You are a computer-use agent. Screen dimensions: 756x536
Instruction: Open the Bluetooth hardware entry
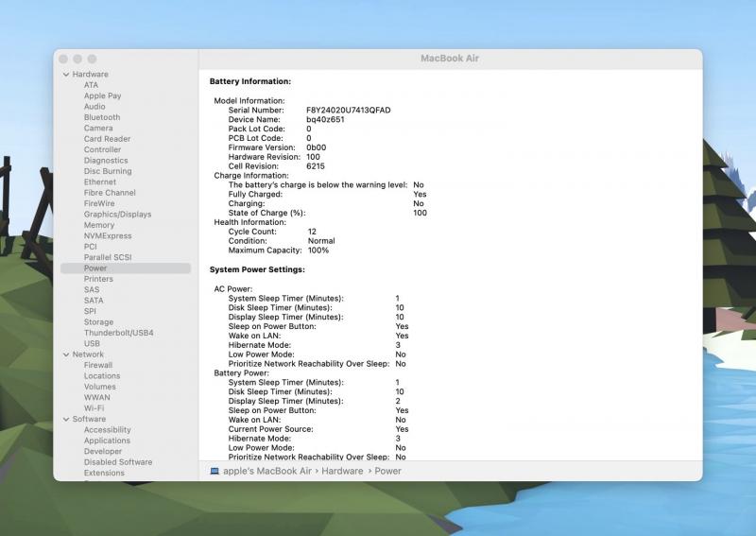[102, 117]
